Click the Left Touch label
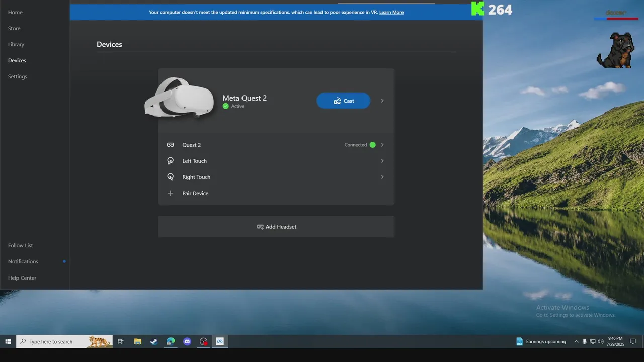Image resolution: width=644 pixels, height=362 pixels. pyautogui.click(x=194, y=161)
